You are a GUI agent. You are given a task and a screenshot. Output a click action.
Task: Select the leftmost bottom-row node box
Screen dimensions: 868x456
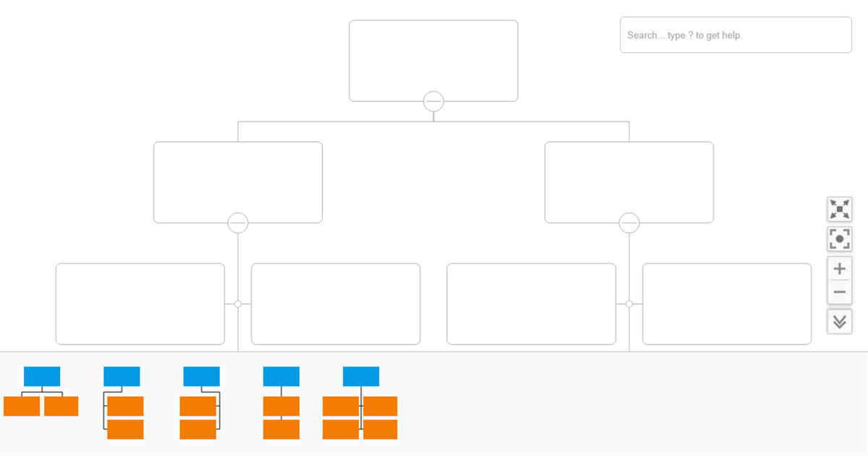pyautogui.click(x=140, y=303)
